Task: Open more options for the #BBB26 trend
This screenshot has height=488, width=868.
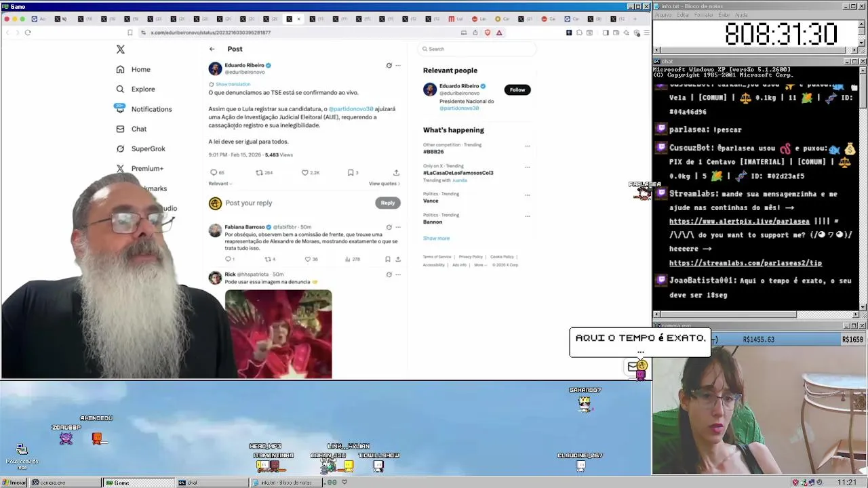Action: click(x=527, y=146)
